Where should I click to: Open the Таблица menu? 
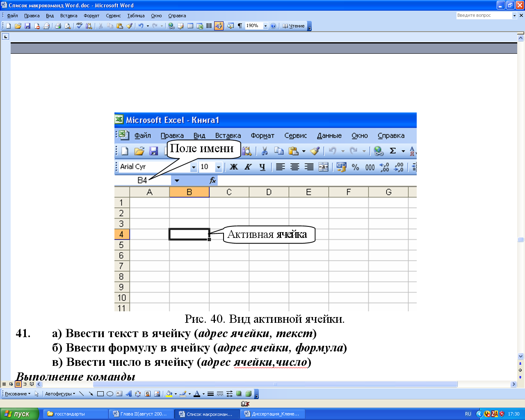click(136, 16)
